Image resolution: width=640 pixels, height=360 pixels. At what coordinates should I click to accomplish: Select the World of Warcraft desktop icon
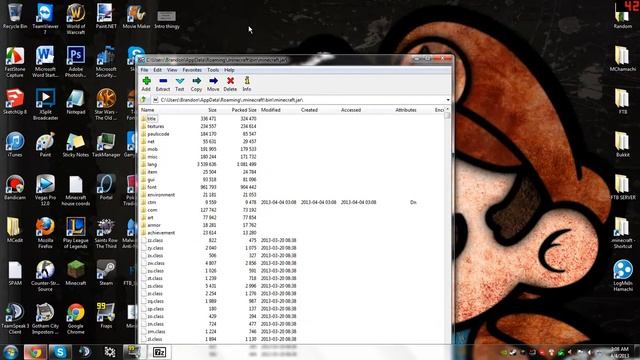pyautogui.click(x=76, y=18)
